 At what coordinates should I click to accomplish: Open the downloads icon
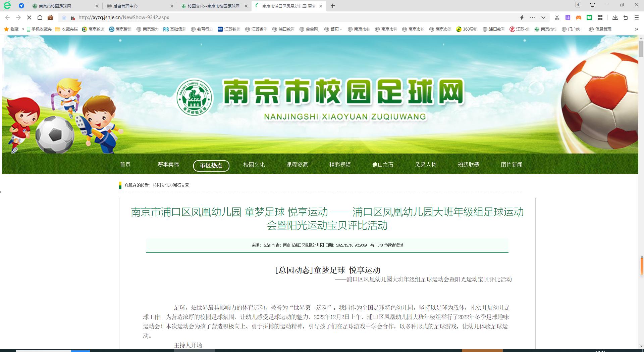pyautogui.click(x=615, y=17)
